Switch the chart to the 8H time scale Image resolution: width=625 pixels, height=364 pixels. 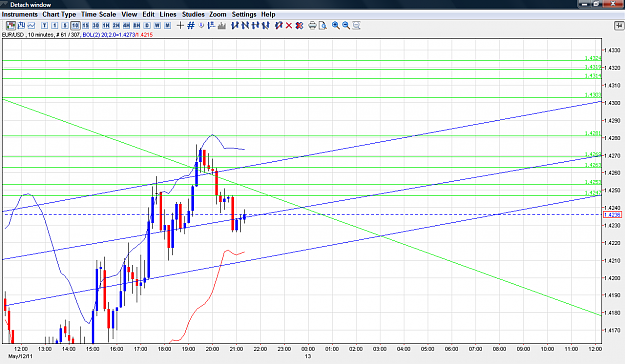(x=136, y=26)
